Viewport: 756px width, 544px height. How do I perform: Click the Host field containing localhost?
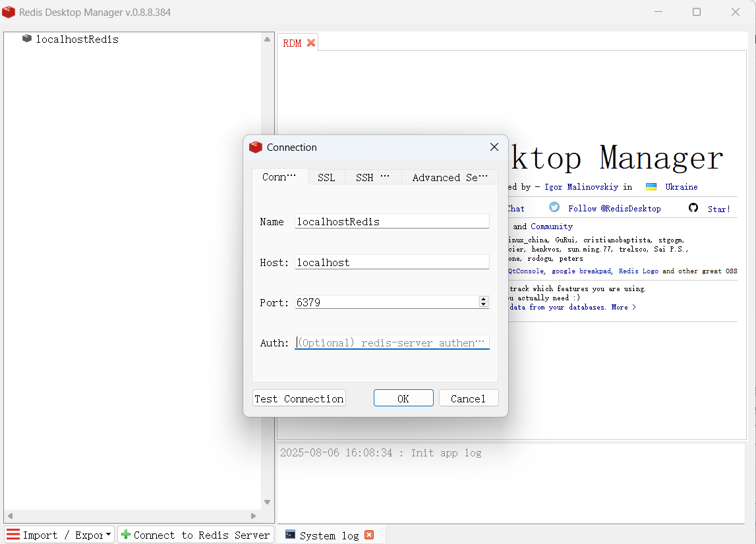(x=392, y=262)
